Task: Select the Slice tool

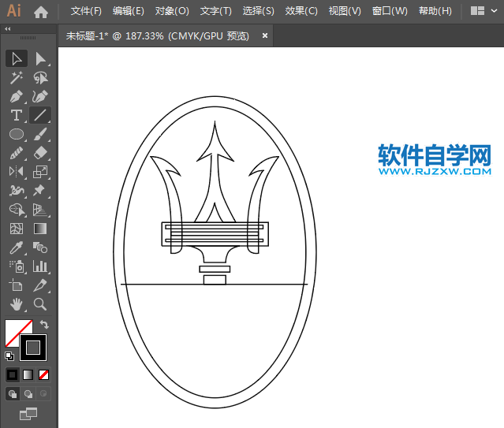Action: coord(40,285)
